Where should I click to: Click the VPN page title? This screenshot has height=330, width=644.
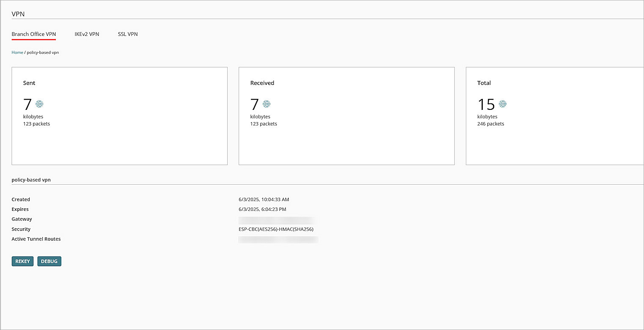coord(18,14)
